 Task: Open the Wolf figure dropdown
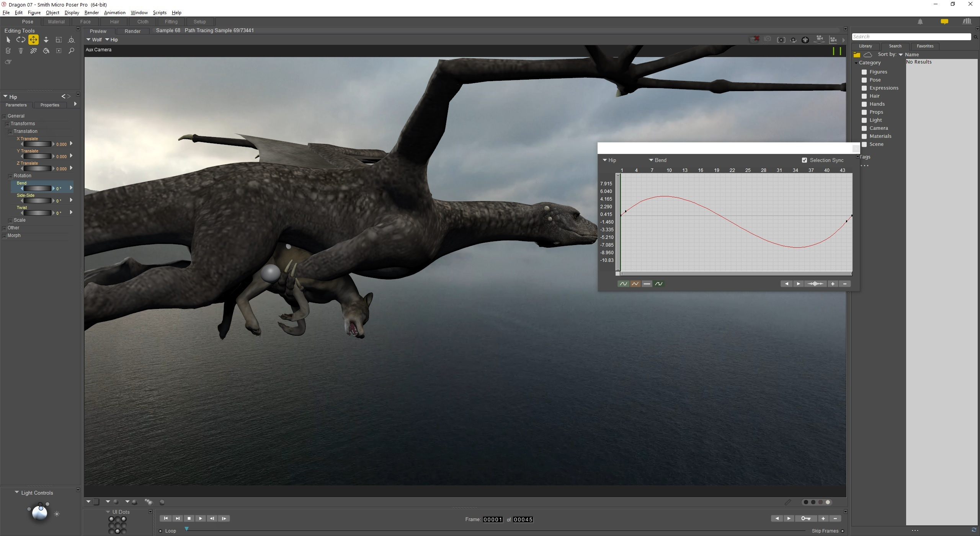[94, 40]
